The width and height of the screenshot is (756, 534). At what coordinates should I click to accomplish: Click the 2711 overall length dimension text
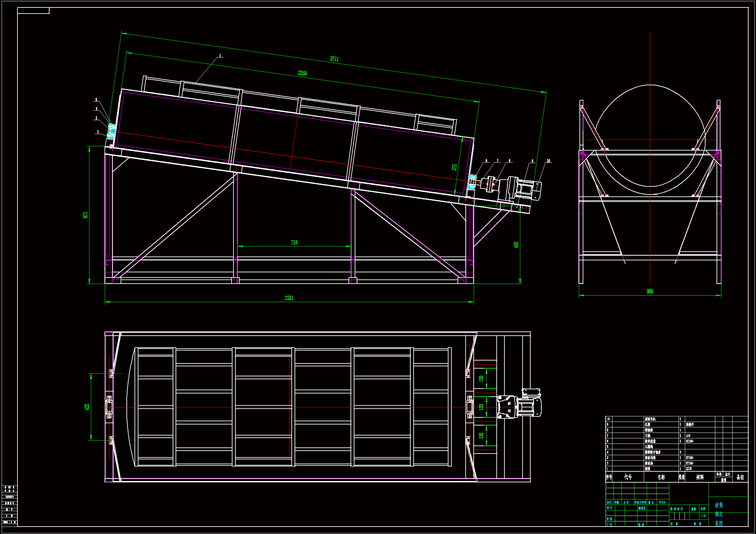(x=334, y=59)
